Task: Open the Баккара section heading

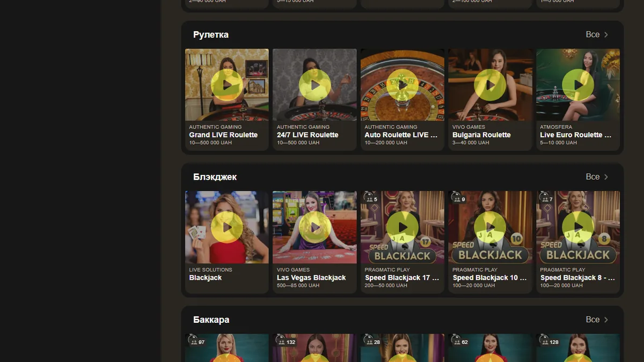Action: (211, 320)
